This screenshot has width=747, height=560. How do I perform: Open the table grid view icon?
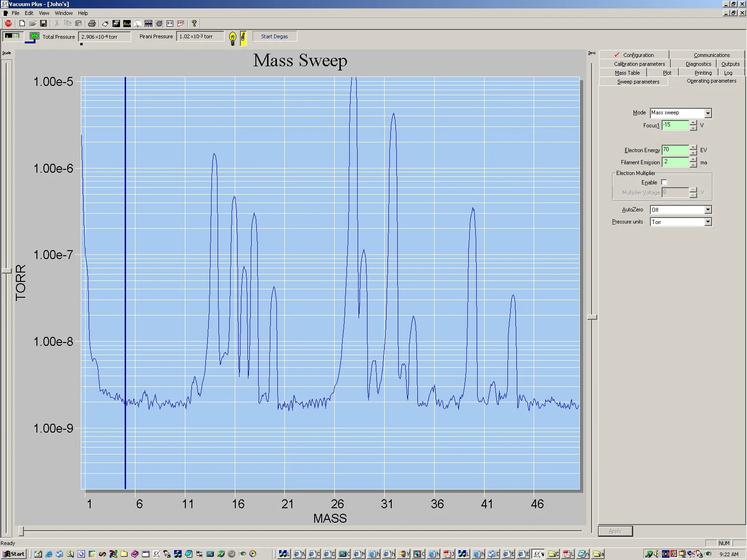click(x=148, y=23)
